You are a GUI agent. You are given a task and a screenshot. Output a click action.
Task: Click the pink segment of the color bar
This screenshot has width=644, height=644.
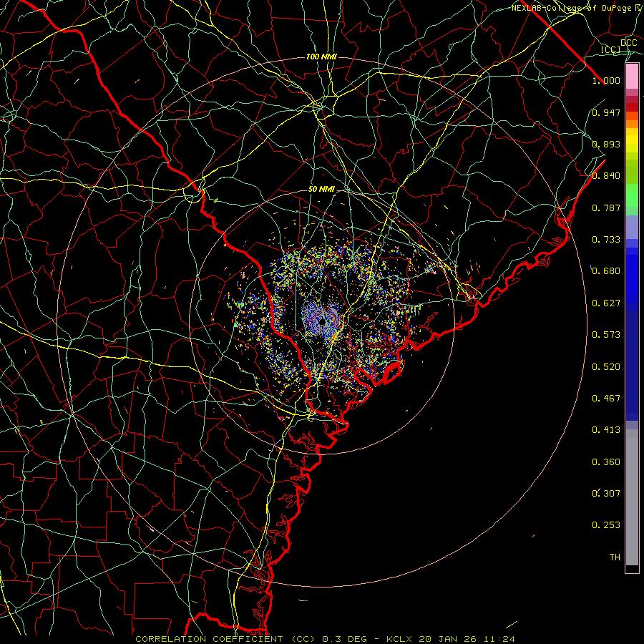tap(632, 77)
